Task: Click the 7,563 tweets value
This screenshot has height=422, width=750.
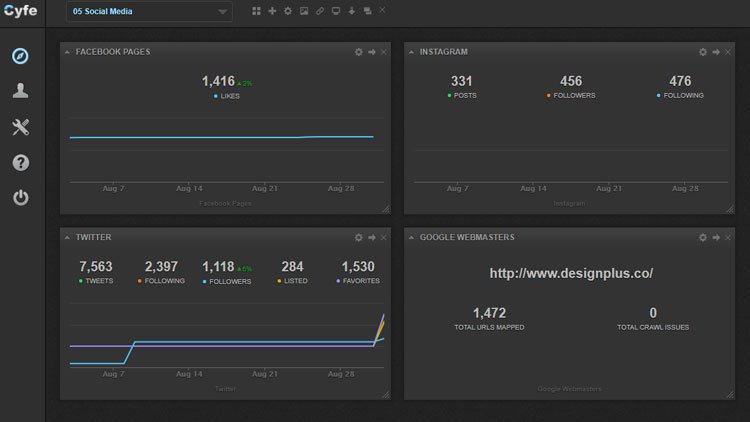Action: pos(96,267)
